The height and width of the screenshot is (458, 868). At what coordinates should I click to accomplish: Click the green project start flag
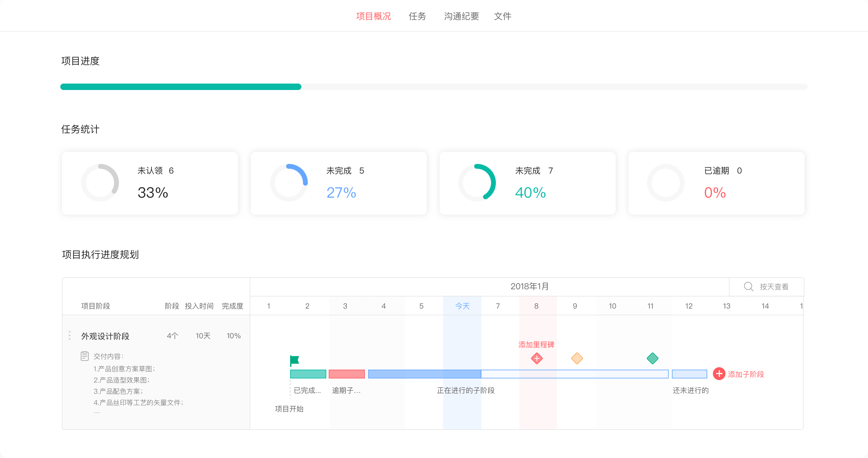tap(295, 360)
